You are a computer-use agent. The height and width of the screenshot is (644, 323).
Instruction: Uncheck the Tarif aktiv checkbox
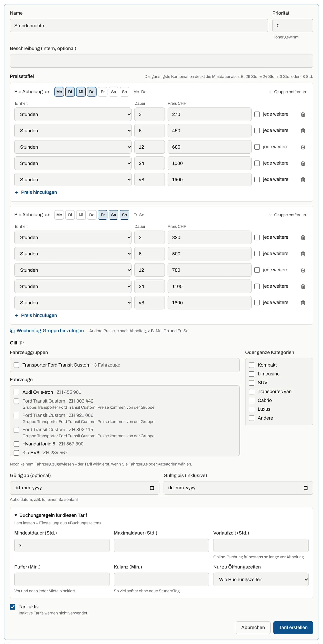13,607
